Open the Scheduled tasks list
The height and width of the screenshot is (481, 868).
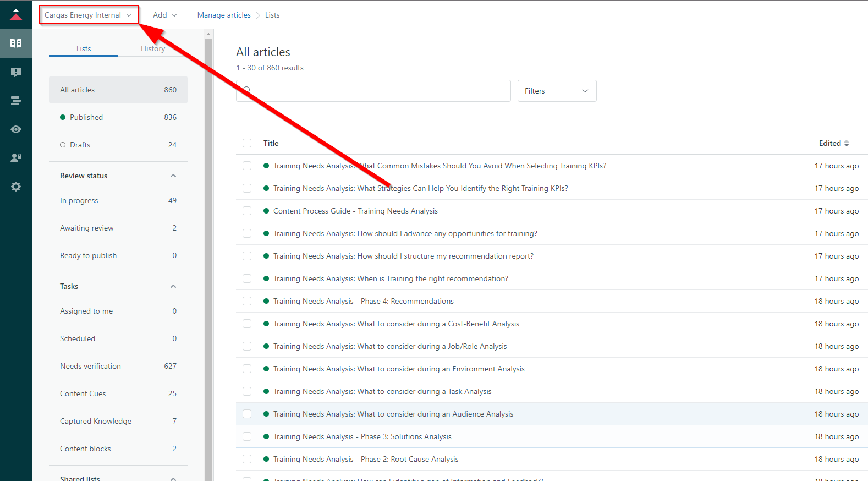(118, 338)
